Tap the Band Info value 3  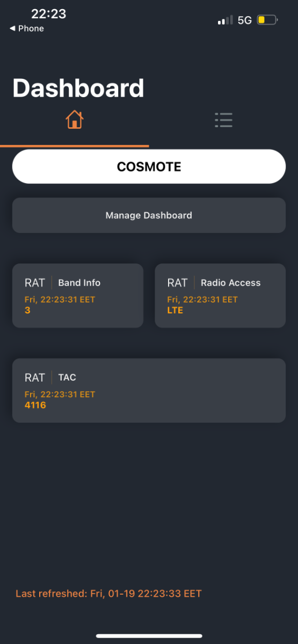pyautogui.click(x=27, y=310)
